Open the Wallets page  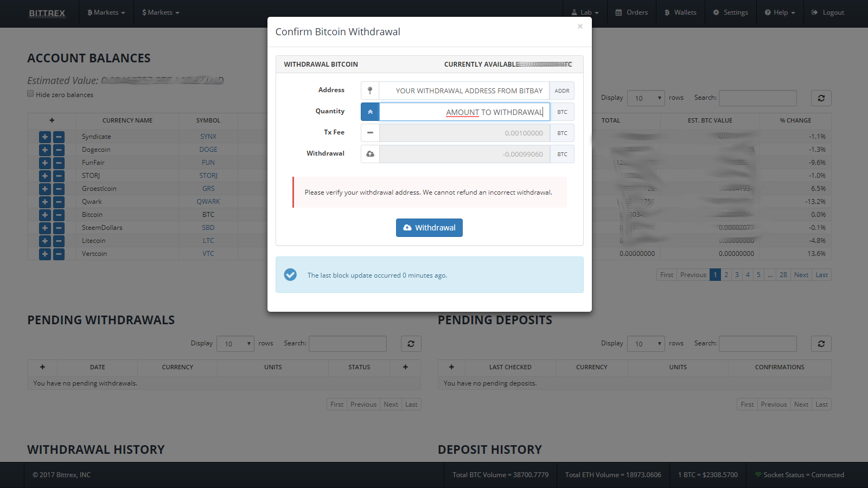pyautogui.click(x=680, y=12)
